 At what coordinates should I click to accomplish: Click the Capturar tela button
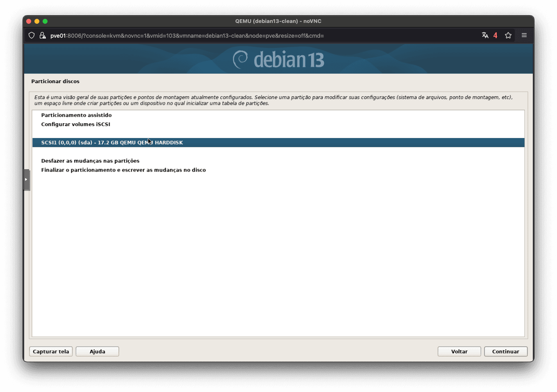point(51,351)
